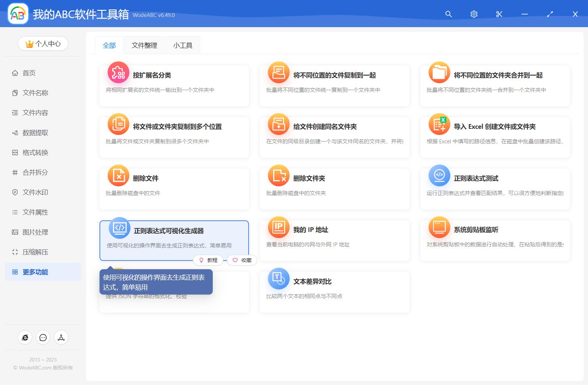Open the 删除文件夹 tool card
The width and height of the screenshot is (588, 385).
334,189
